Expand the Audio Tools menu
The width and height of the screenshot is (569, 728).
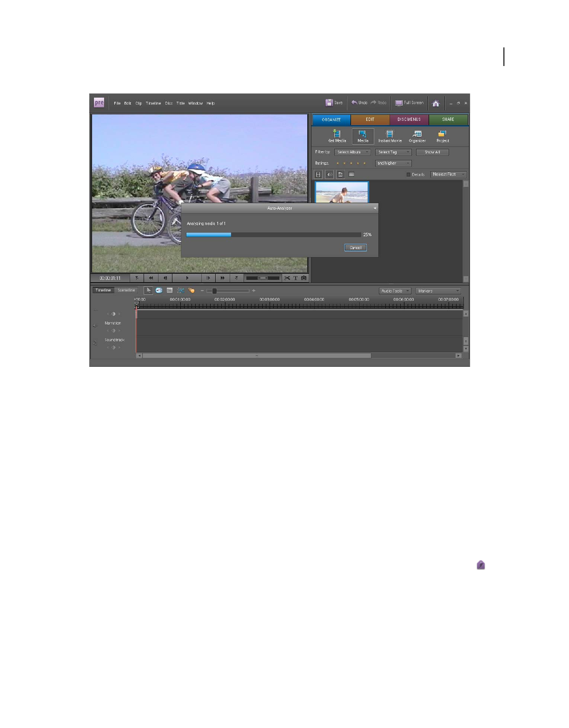click(x=395, y=291)
